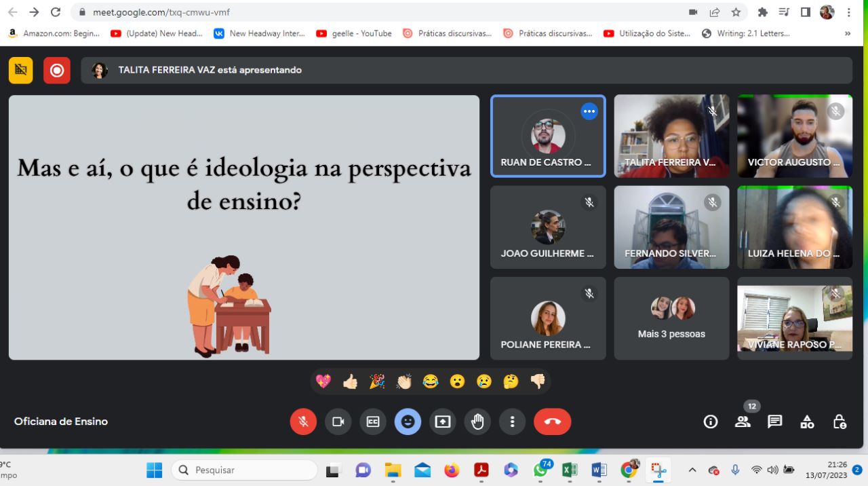Open the chat panel
The image size is (868, 486).
point(775,422)
